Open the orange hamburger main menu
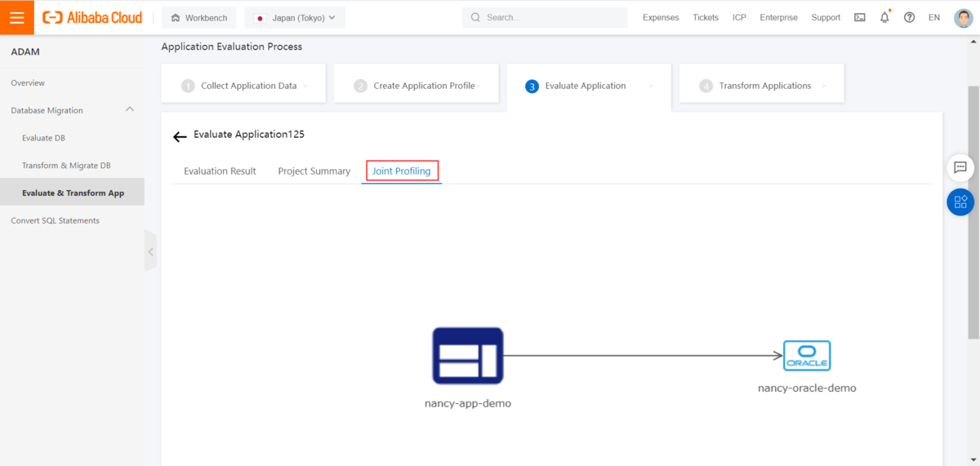980x466 pixels. [x=16, y=17]
